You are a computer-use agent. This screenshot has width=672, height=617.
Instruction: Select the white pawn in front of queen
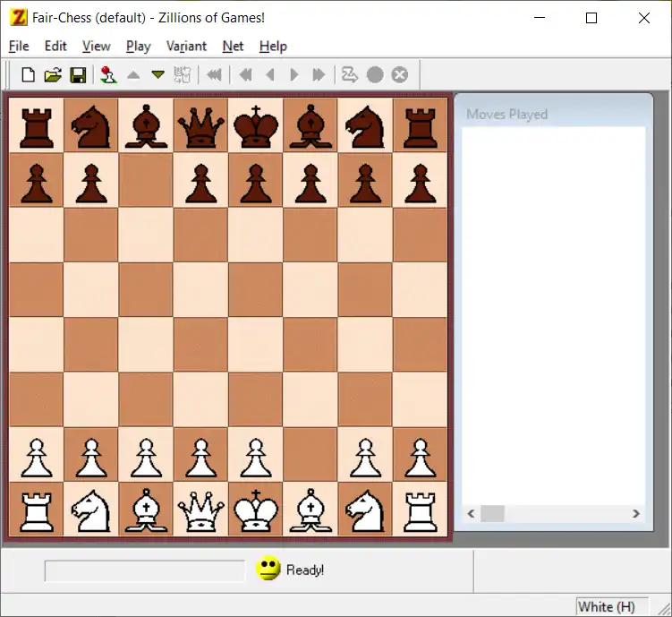pos(201,457)
